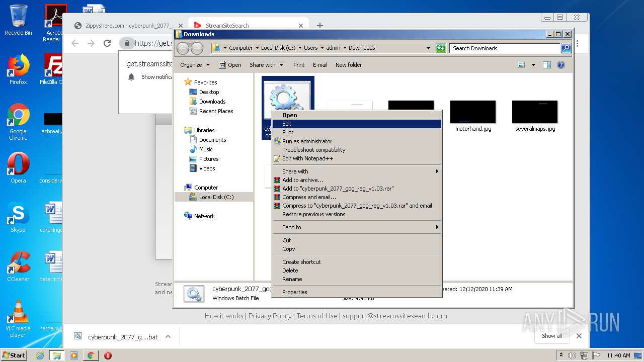Open options arrow for downloaded bat file
Screen dimensions: 644x362
[168, 337]
